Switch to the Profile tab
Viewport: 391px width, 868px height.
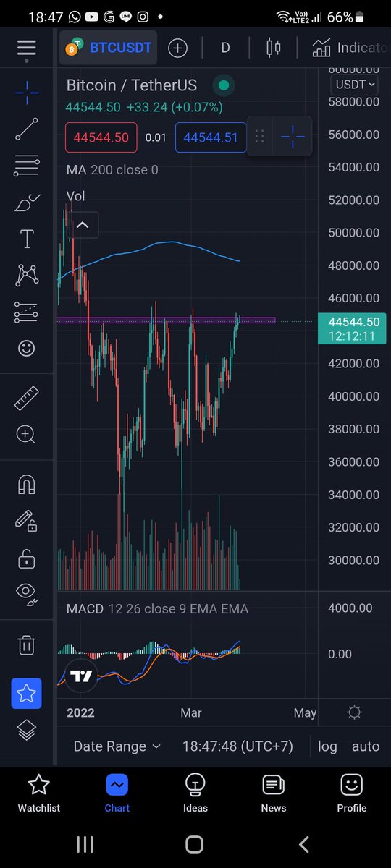352,793
